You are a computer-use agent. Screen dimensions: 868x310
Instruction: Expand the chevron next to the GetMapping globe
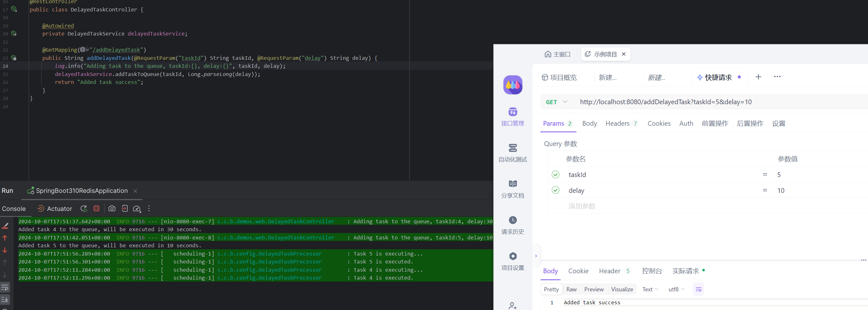pyautogui.click(x=87, y=50)
